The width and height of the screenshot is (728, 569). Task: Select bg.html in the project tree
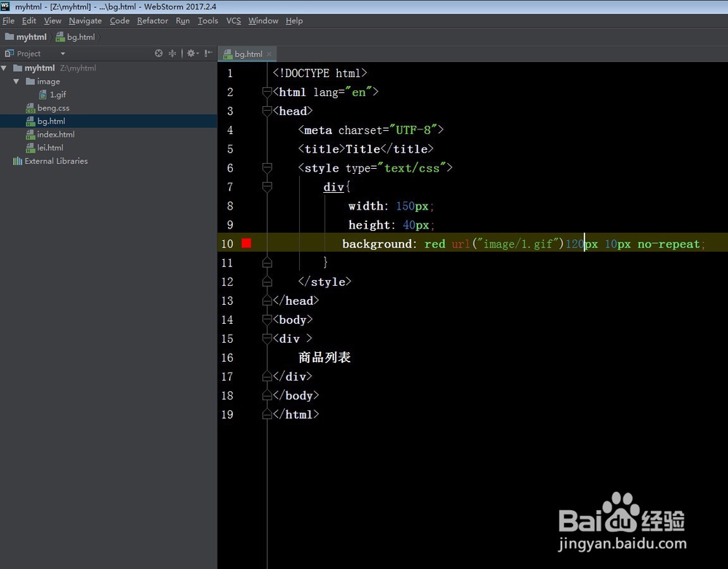click(x=51, y=121)
